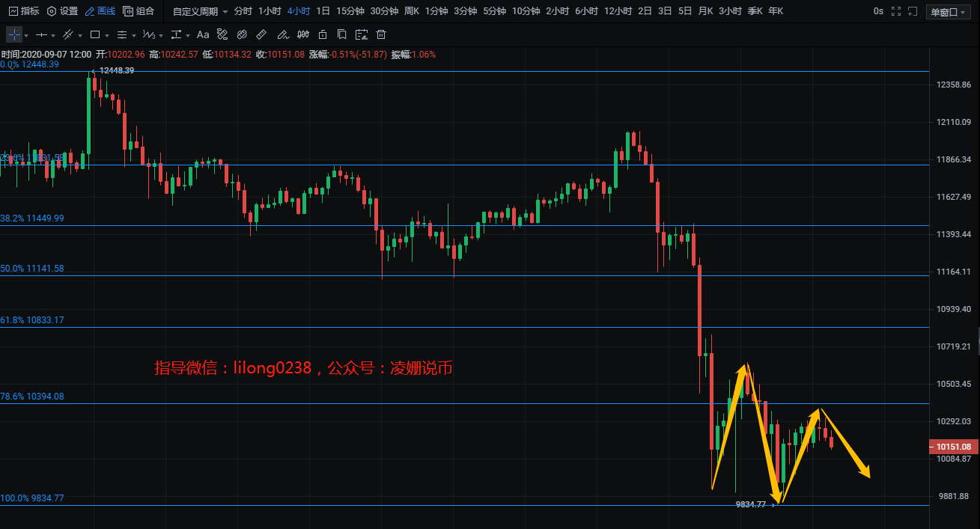The width and height of the screenshot is (980, 529).
Task: Open the 自定义周期 custom period dropdown
Action: [x=200, y=11]
